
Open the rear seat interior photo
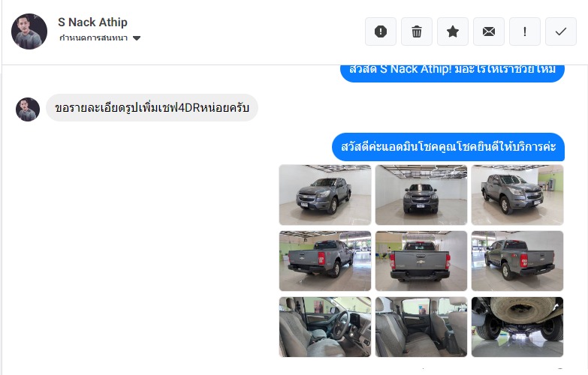pos(421,327)
